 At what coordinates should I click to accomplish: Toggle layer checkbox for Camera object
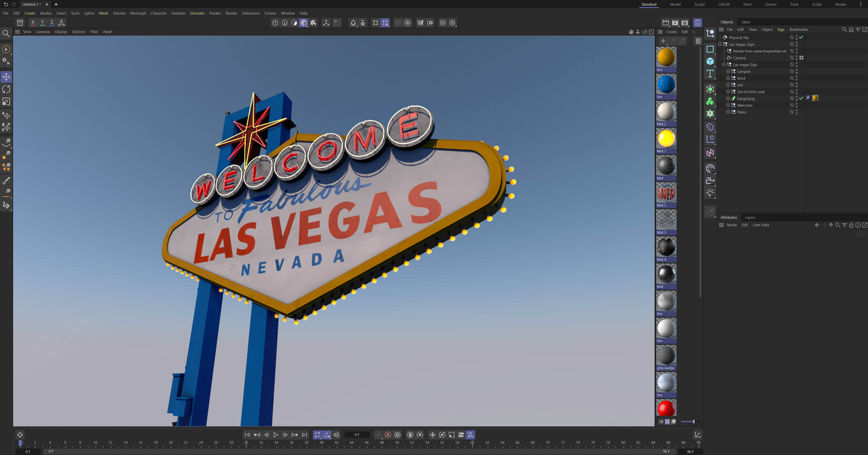[x=792, y=58]
